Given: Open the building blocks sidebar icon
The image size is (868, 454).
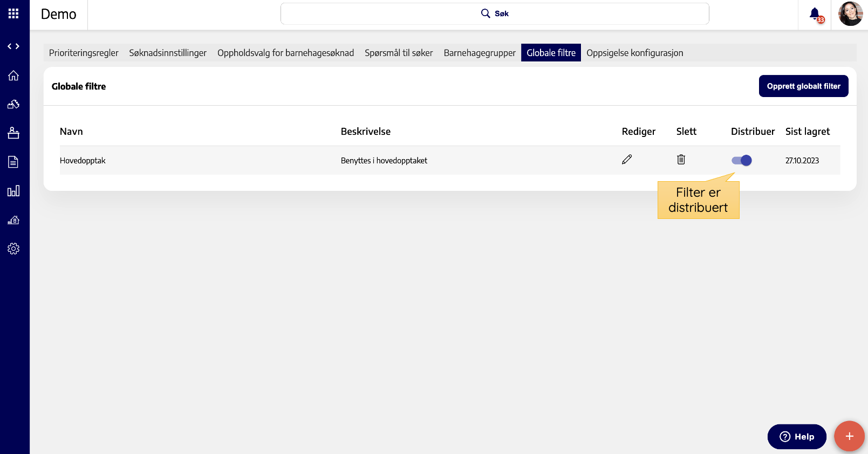Looking at the screenshot, I should [x=13, y=104].
